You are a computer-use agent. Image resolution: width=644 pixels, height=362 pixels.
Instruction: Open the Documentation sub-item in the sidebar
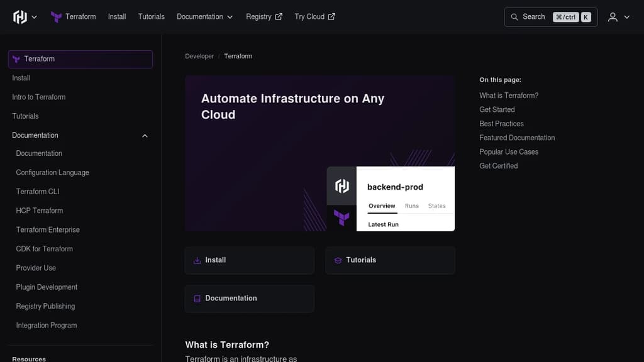point(39,153)
